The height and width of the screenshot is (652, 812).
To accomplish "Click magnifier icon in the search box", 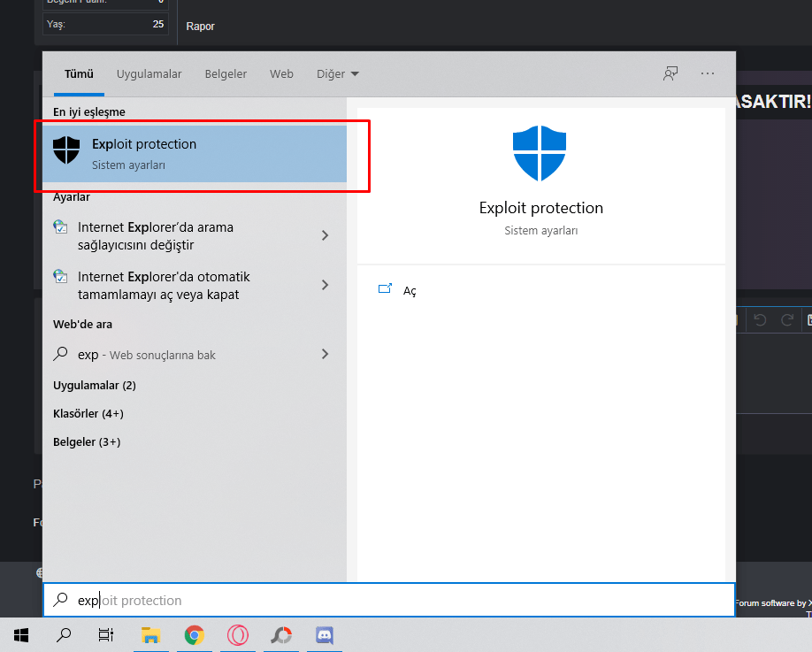I will click(x=60, y=599).
